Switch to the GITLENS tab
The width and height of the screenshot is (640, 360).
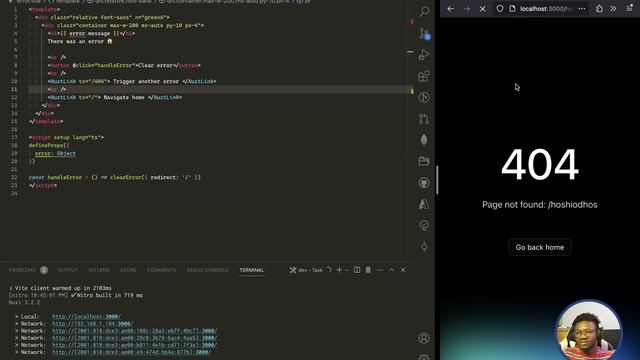(x=99, y=270)
